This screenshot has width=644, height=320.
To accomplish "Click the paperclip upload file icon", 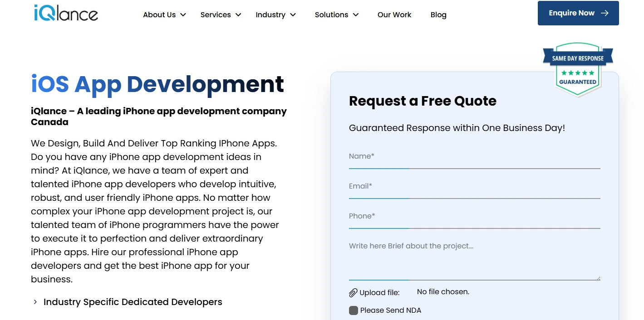I will (x=353, y=293).
